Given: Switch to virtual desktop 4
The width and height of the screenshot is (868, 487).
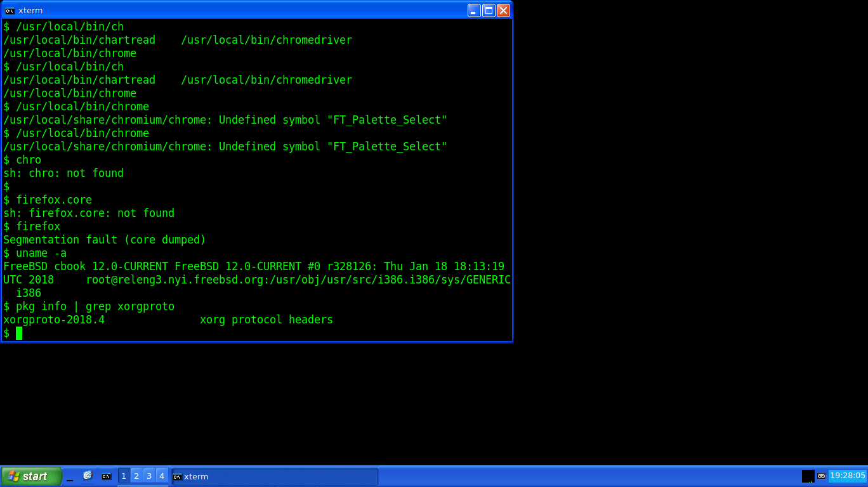Looking at the screenshot, I should pos(162,476).
